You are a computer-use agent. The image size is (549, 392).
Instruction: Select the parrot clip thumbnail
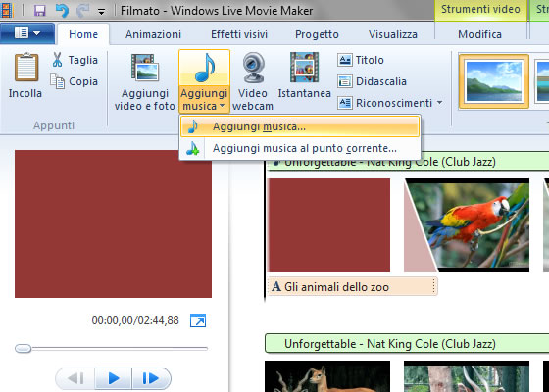pyautogui.click(x=467, y=225)
